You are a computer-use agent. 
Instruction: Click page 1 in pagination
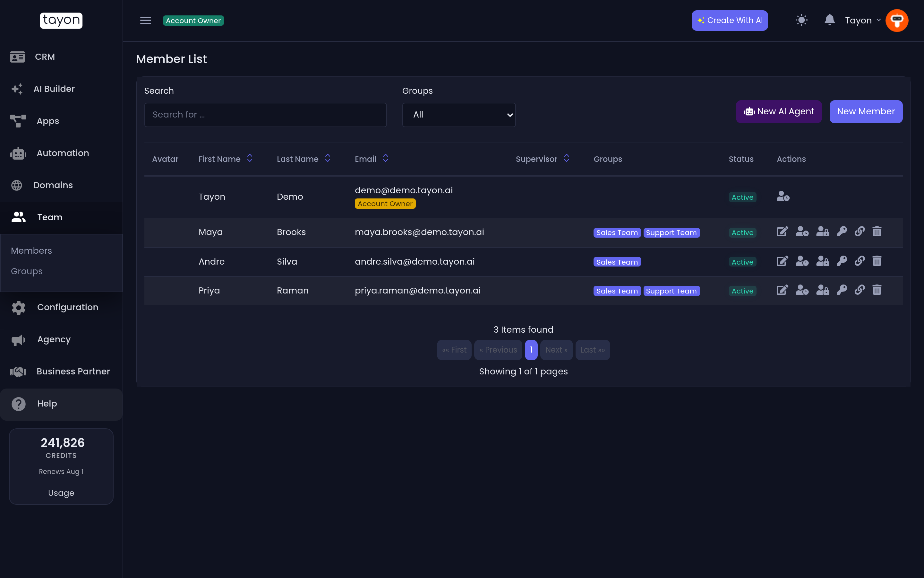point(531,350)
